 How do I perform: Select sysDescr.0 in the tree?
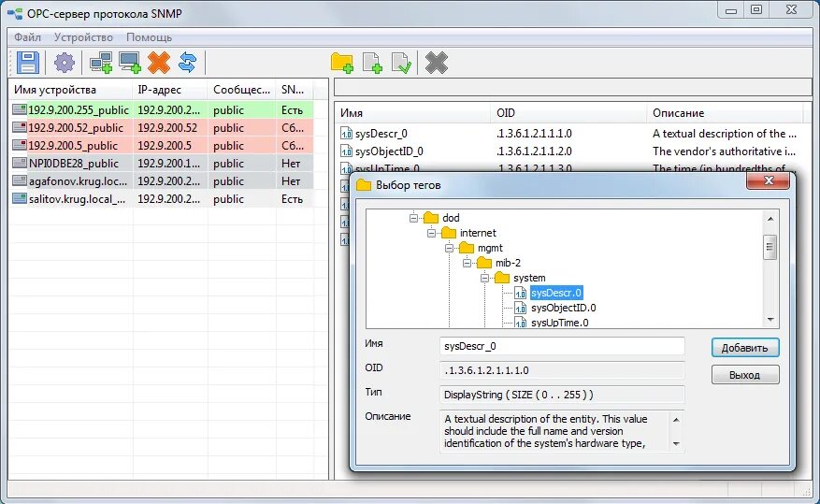[556, 293]
